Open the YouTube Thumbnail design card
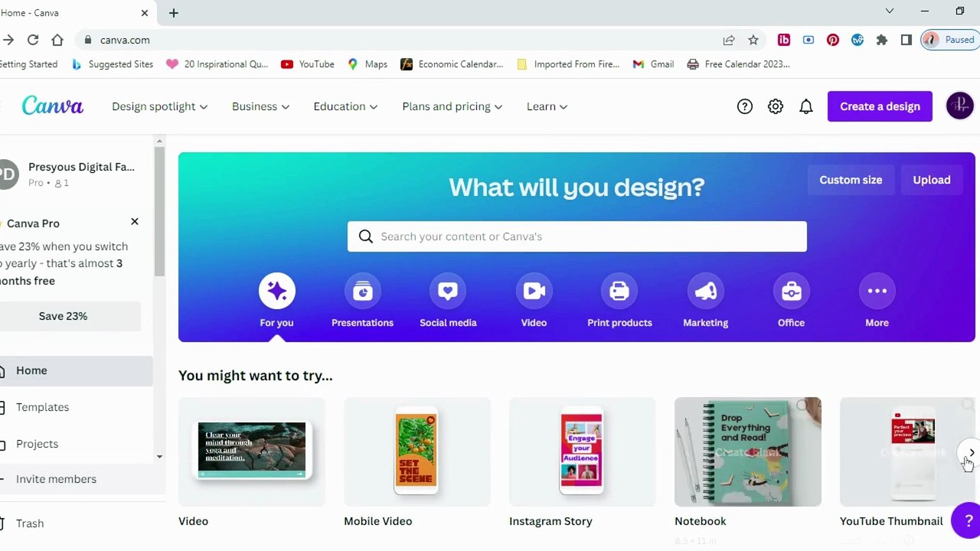 click(907, 452)
